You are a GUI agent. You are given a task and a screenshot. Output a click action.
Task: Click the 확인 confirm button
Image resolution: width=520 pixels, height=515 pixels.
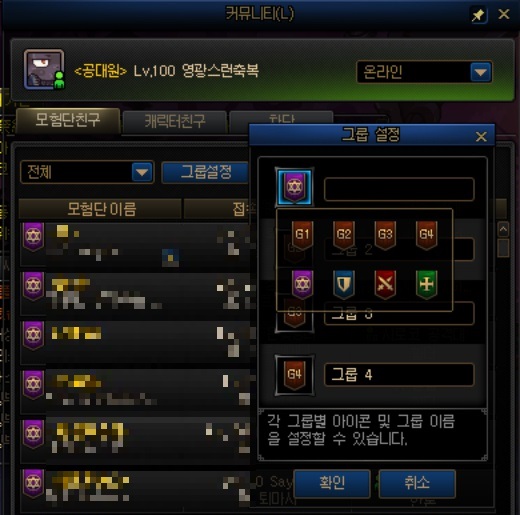pos(332,483)
